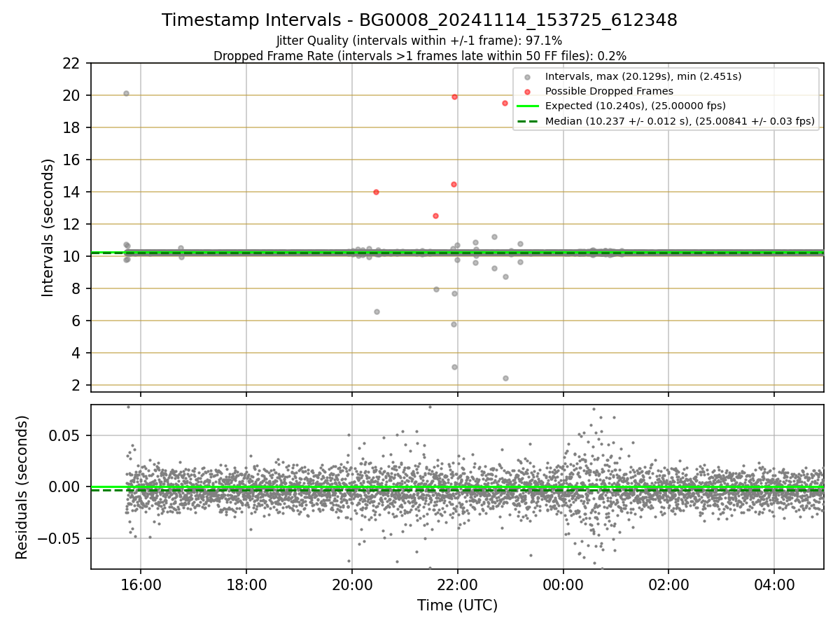The image size is (840, 630).
Task: Click legend entry 'Intervals, max (20.129s), min (2.451s)'
Action: coord(643,76)
